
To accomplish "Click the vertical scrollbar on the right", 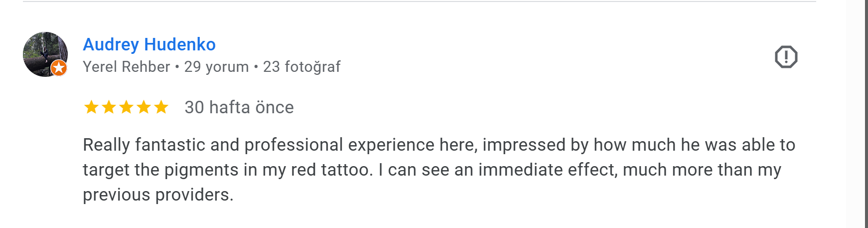I will click(x=866, y=114).
